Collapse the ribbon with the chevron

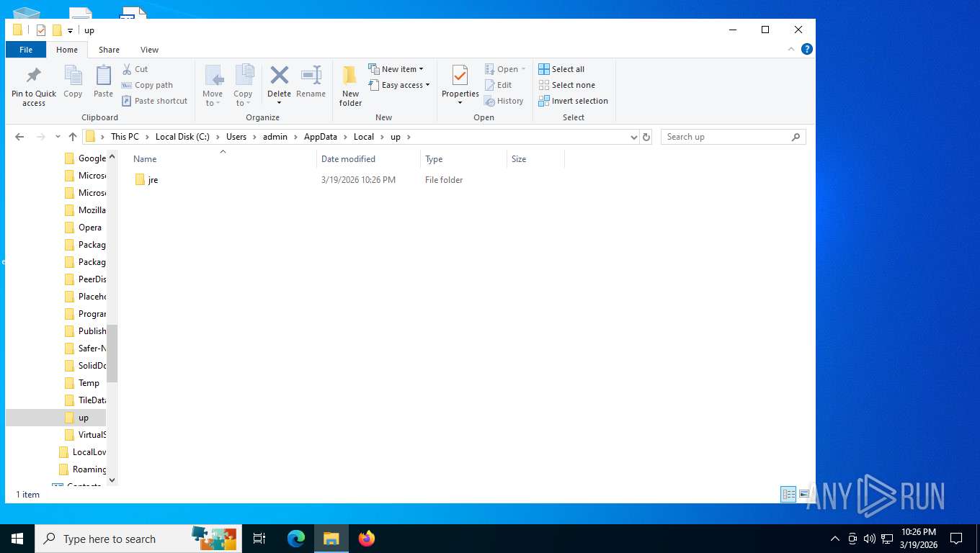791,49
